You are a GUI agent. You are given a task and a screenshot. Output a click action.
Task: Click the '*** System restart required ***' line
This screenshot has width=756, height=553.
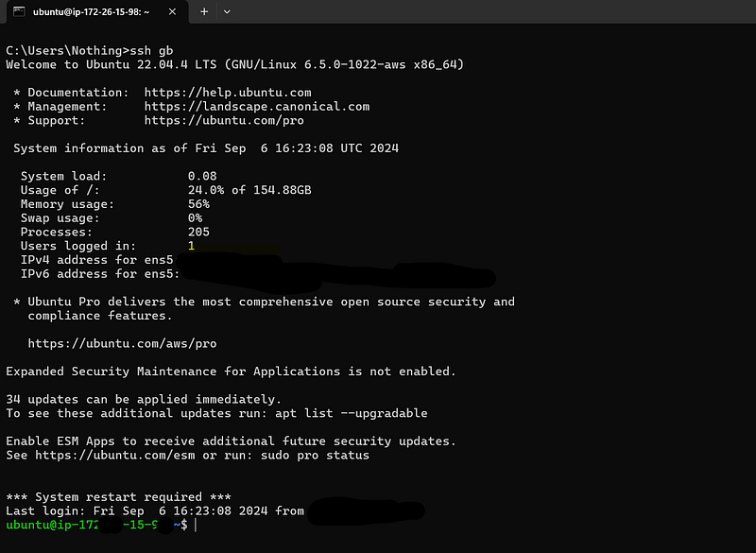click(118, 496)
